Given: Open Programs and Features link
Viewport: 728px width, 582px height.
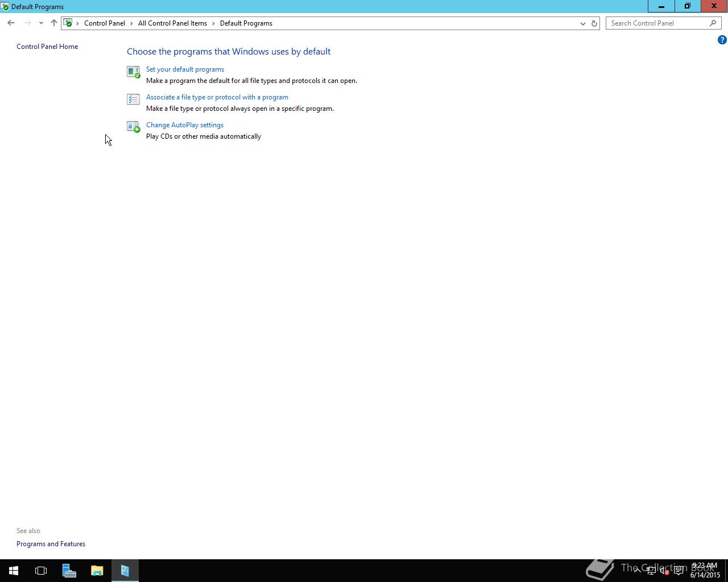Looking at the screenshot, I should pos(51,544).
